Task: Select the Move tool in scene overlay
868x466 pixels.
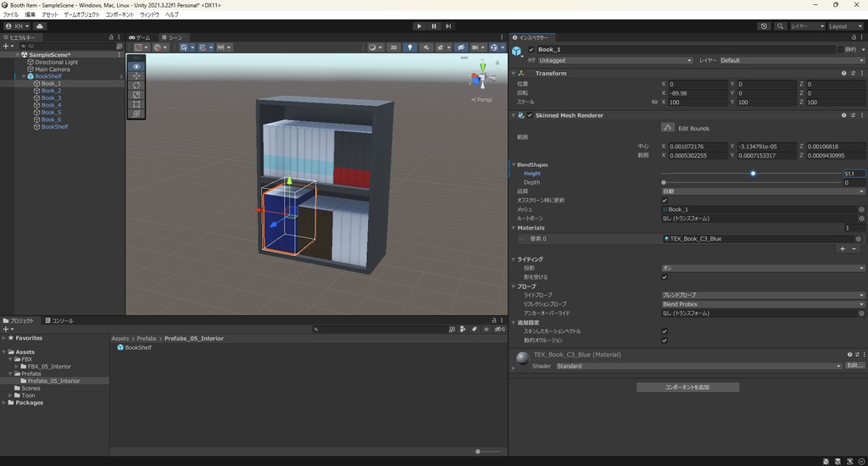Action: click(136, 76)
